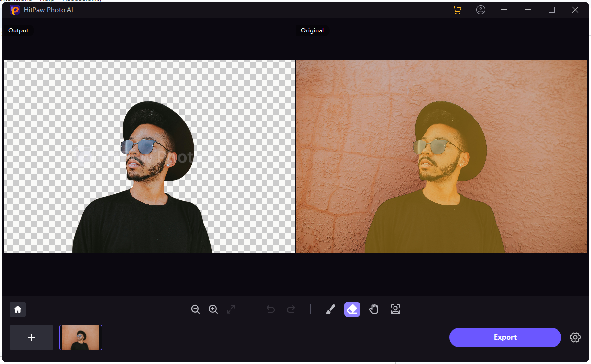The width and height of the screenshot is (591, 364).
Task: Select the Brush tool
Action: (330, 309)
